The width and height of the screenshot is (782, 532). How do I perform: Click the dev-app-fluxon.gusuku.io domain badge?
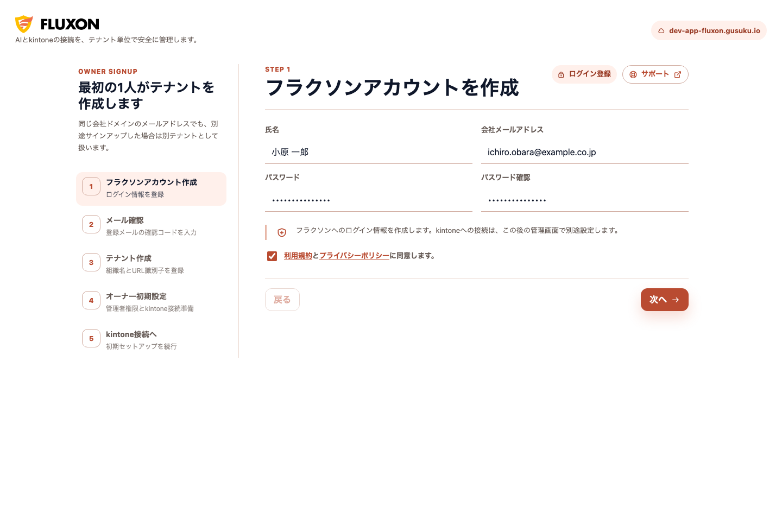(709, 30)
